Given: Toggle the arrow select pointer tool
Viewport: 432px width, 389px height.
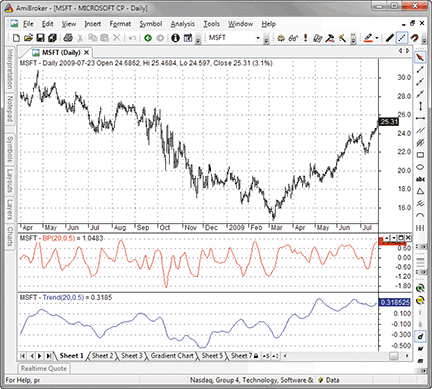Looking at the screenshot, I should point(420,57).
